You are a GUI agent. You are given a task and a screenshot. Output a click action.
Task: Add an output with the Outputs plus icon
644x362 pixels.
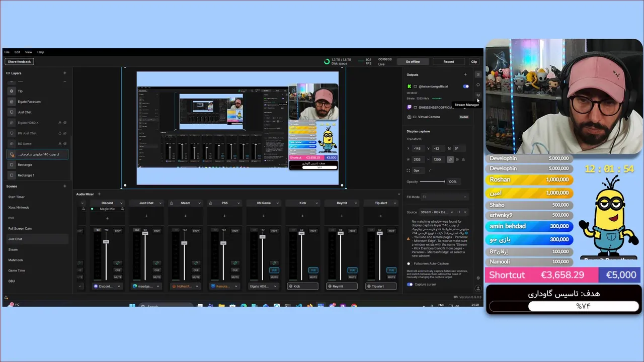[x=465, y=74]
